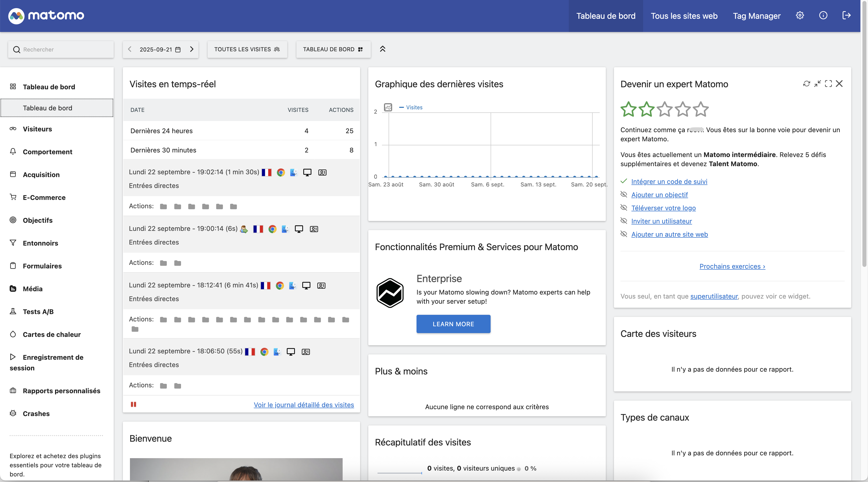Skip the 'Ajouter un objectif' challenge eye icon
868x482 pixels.
pyautogui.click(x=624, y=195)
